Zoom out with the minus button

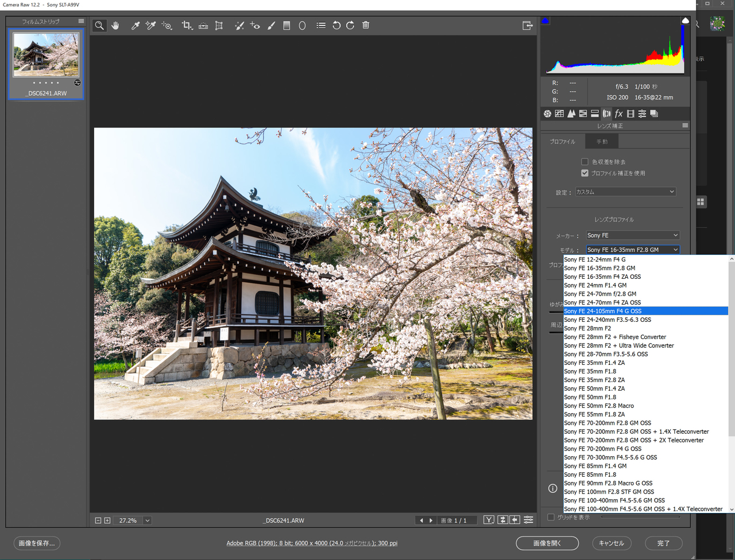(x=98, y=520)
